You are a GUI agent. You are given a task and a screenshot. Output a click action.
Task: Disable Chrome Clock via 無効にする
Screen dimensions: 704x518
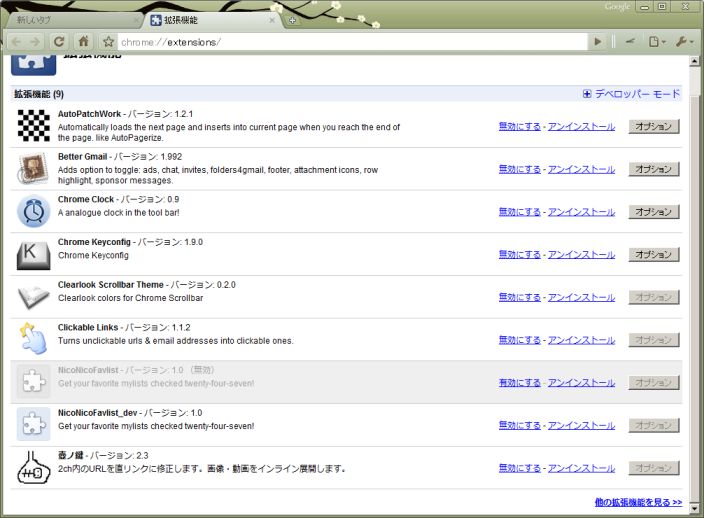(x=519, y=212)
